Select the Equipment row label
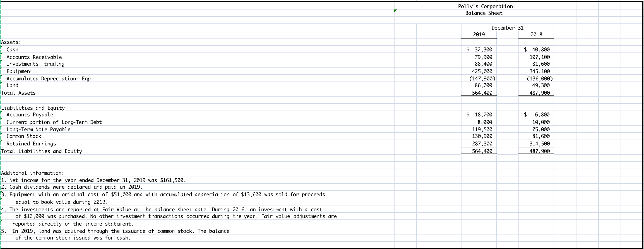Screen dimensions: 644x249 click(20, 71)
